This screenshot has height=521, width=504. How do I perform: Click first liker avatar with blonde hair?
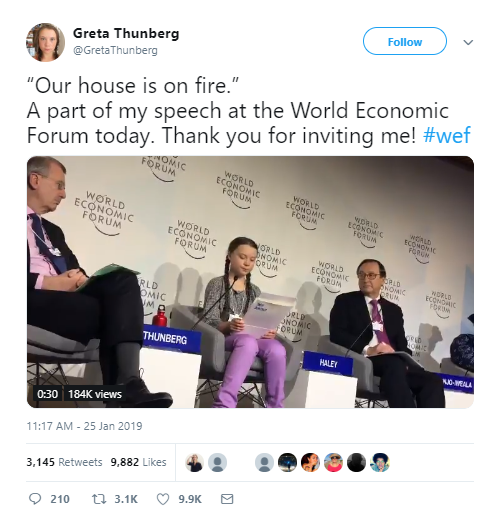pos(194,462)
